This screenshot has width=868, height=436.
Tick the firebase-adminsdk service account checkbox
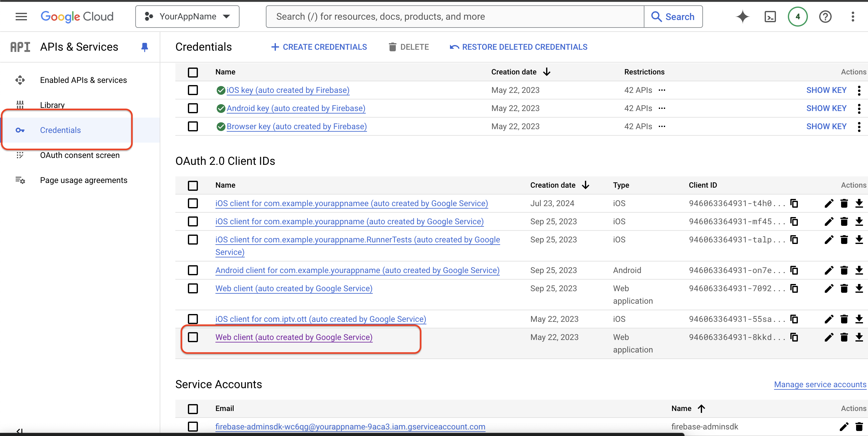pyautogui.click(x=193, y=427)
